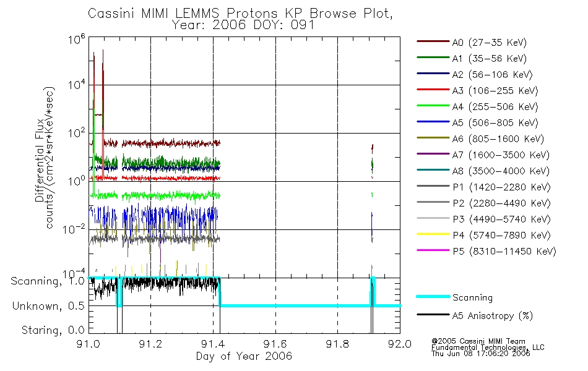Viewport: 588px width, 371px height.
Task: Click the P4 (5740-7890 KeV) legend label
Action: pyautogui.click(x=501, y=236)
